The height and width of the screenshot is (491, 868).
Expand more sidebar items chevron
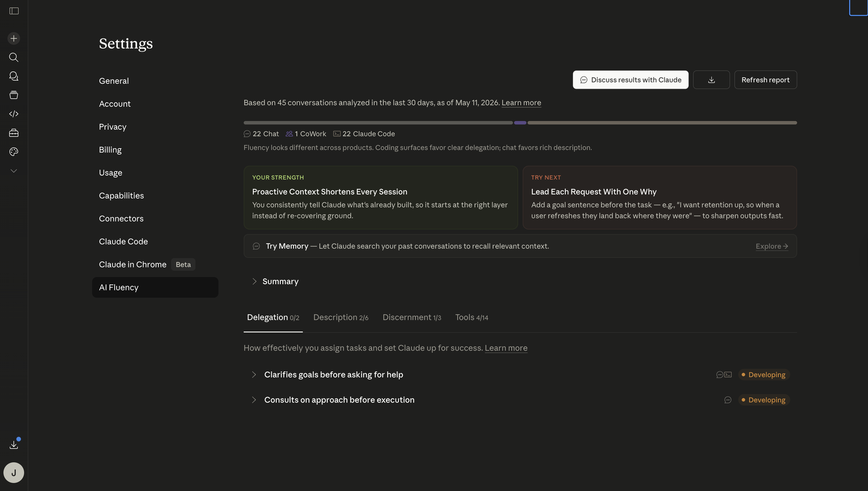(14, 171)
